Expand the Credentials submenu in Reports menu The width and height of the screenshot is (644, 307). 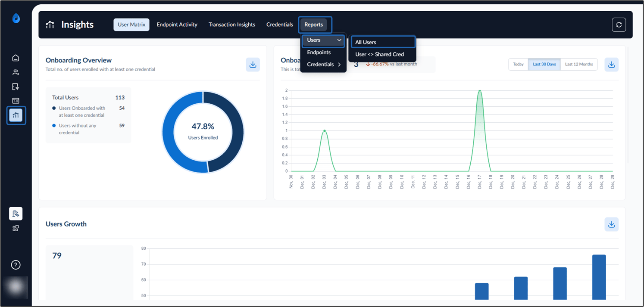pyautogui.click(x=324, y=64)
